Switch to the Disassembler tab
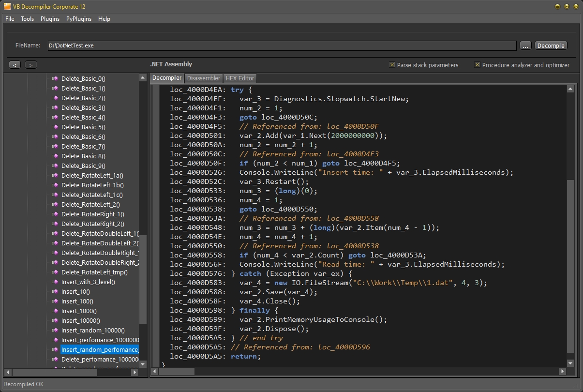 pos(204,78)
